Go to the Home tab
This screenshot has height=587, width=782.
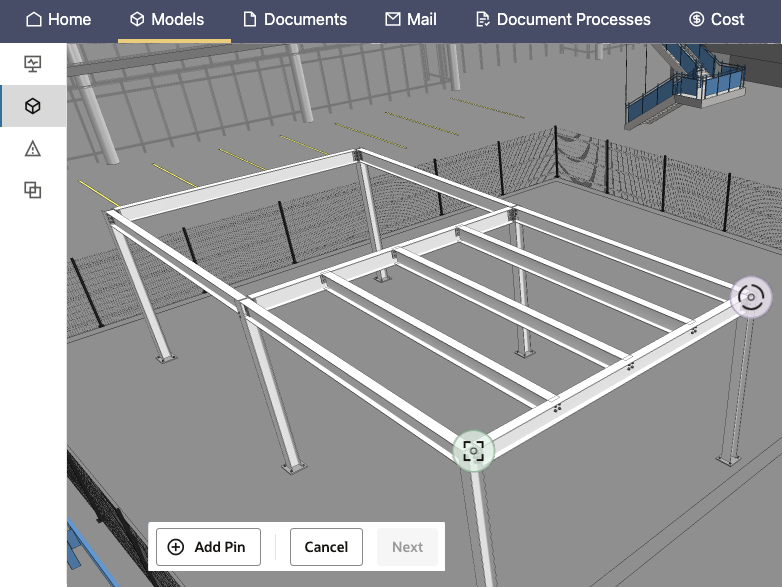pyautogui.click(x=58, y=19)
